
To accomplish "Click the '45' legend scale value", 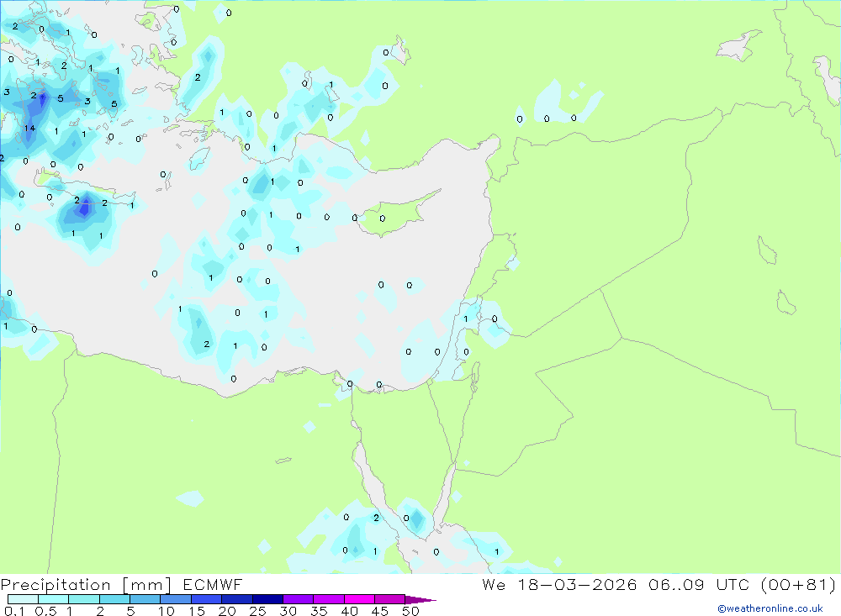I will coord(380,611).
